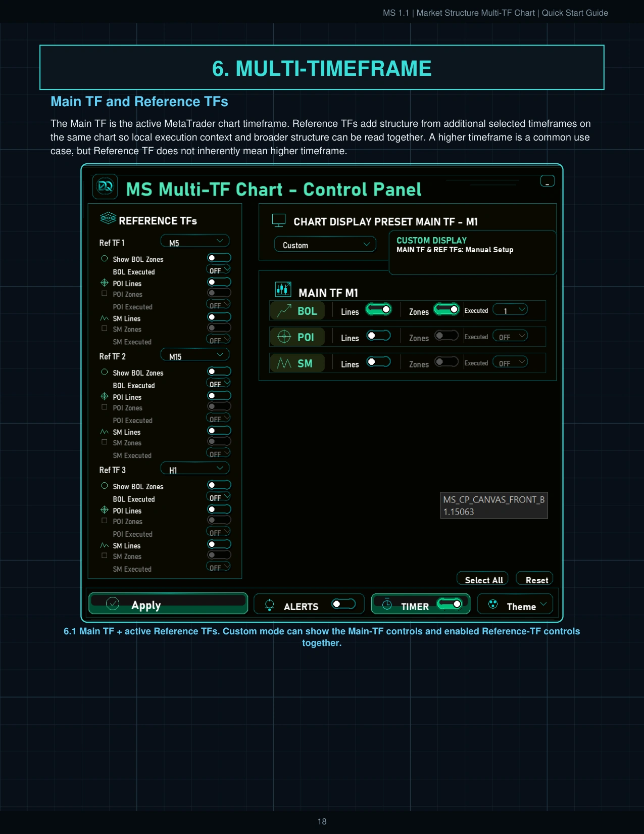Screen dimensions: 644x834
Task: Click the CUSTOM DISPLAY info box
Action: [473, 253]
